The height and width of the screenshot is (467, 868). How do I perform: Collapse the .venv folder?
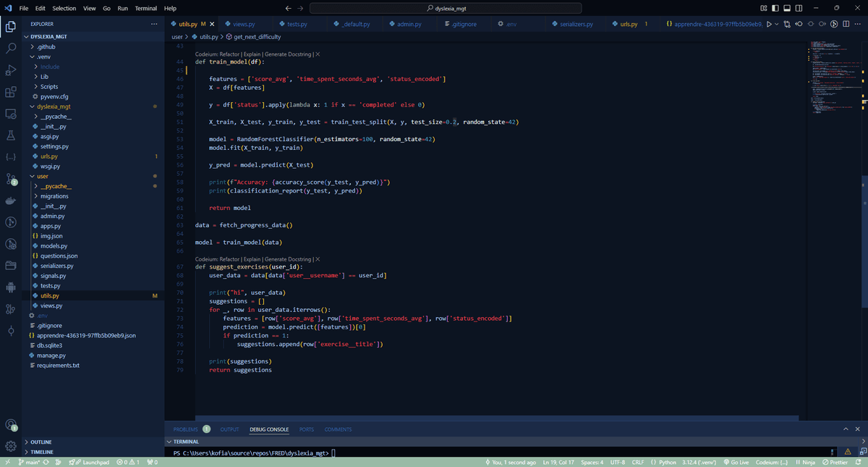(x=94, y=56)
